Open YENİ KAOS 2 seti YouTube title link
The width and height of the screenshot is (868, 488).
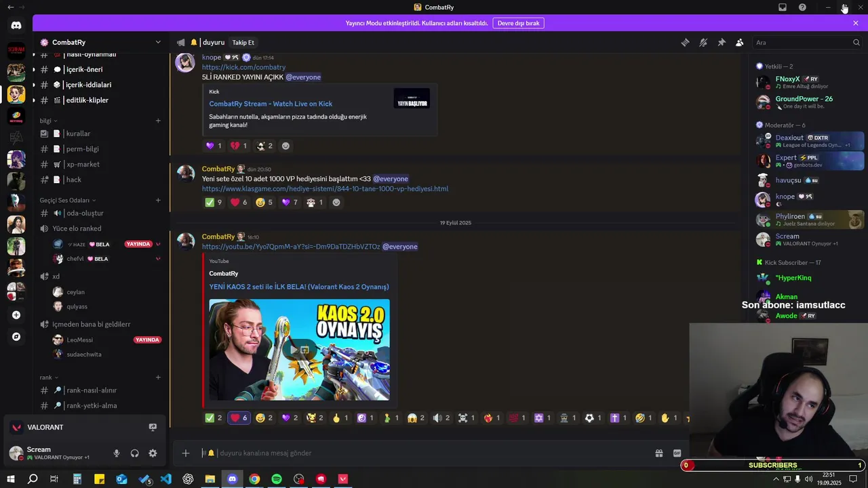(299, 287)
